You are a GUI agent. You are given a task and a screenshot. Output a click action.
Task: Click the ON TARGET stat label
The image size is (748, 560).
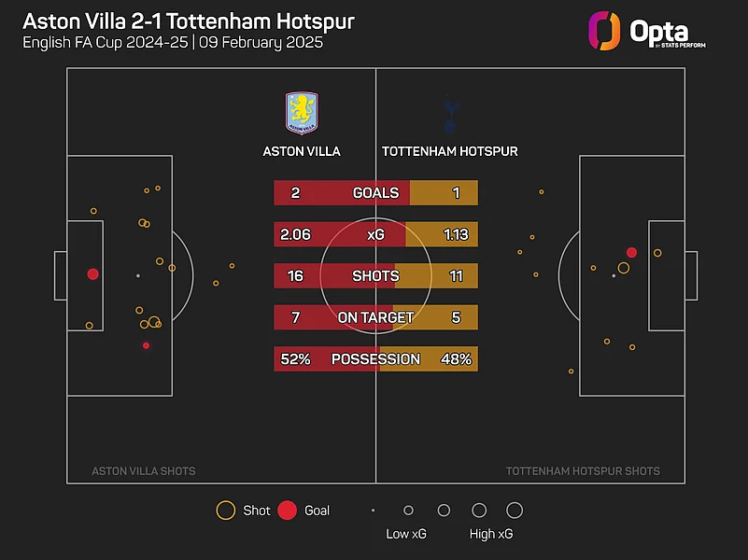(375, 317)
